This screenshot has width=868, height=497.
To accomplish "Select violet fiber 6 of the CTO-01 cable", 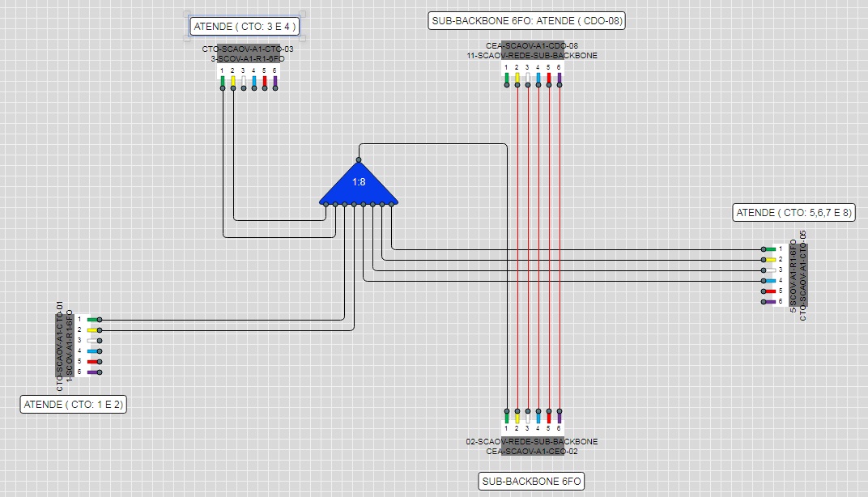I will pos(92,372).
